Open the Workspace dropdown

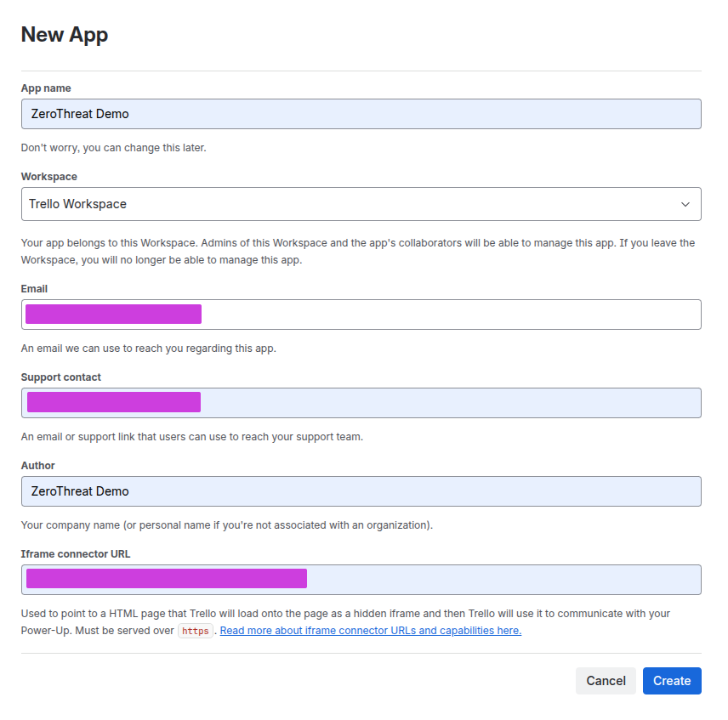point(361,204)
